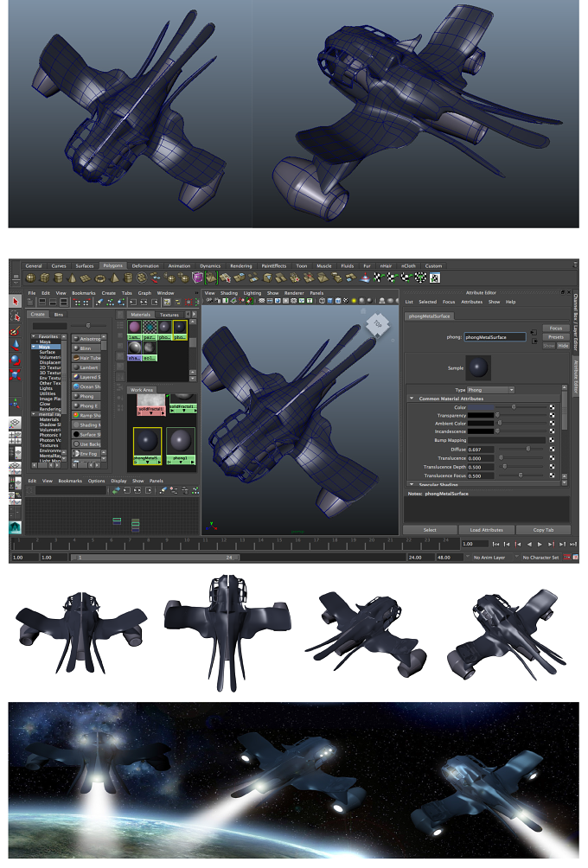
Task: Create a polygon cube from the shelf
Action: 45,278
